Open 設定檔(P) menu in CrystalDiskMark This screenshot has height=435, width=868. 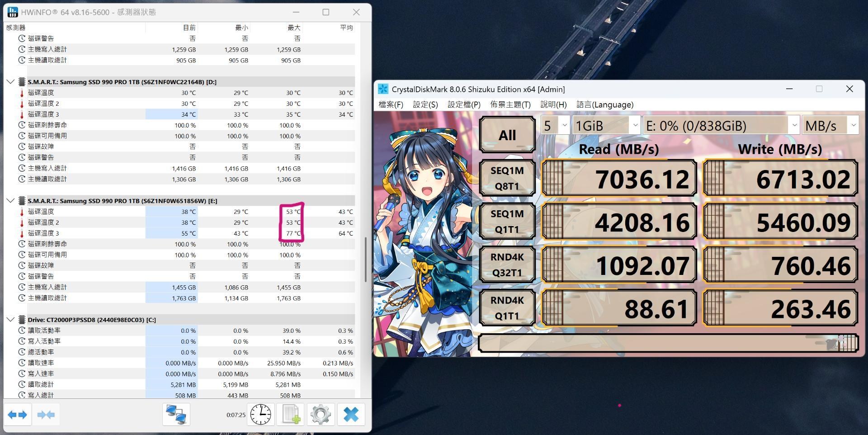point(464,104)
